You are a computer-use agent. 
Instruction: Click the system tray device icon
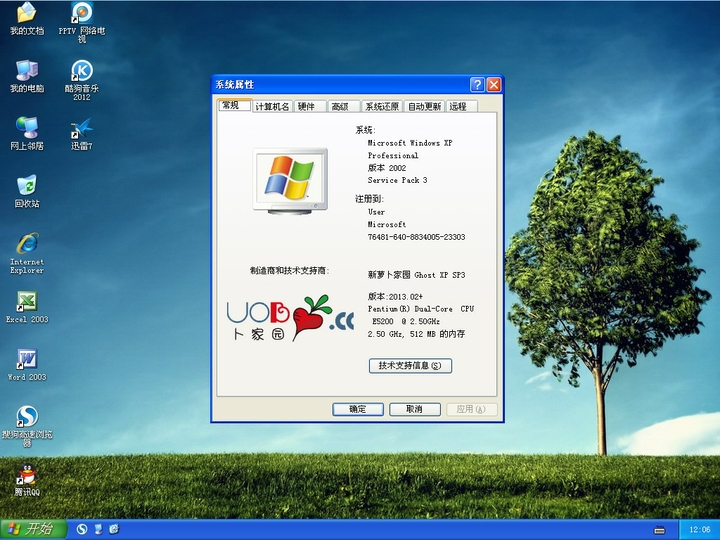click(659, 530)
